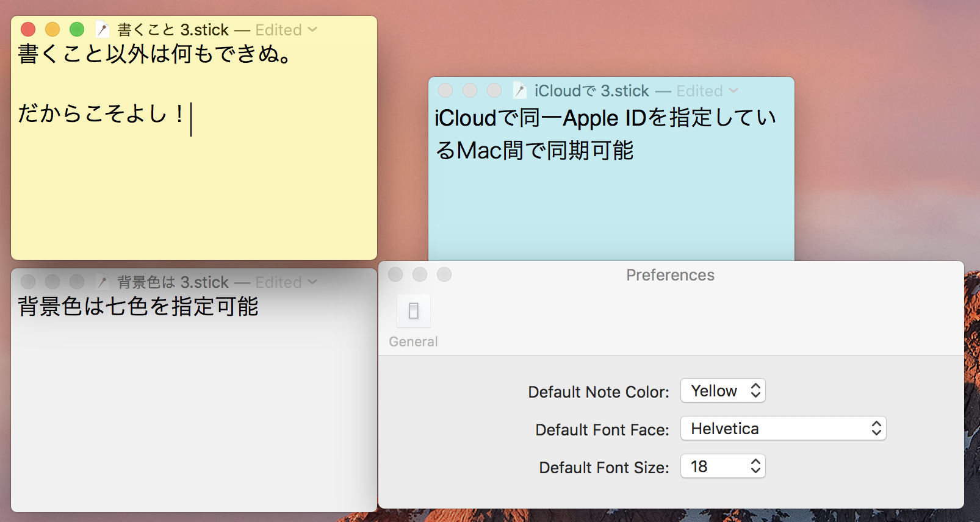Screen dimensions: 980x522
Task: Click the title '書くこと 3.stick' of the yellow note
Action: [x=173, y=29]
